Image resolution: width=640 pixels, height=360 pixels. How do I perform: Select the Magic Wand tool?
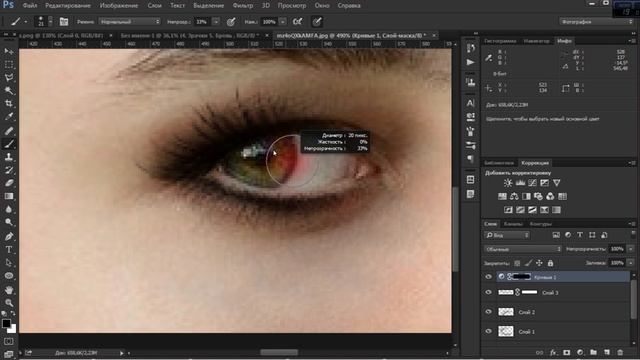point(9,91)
